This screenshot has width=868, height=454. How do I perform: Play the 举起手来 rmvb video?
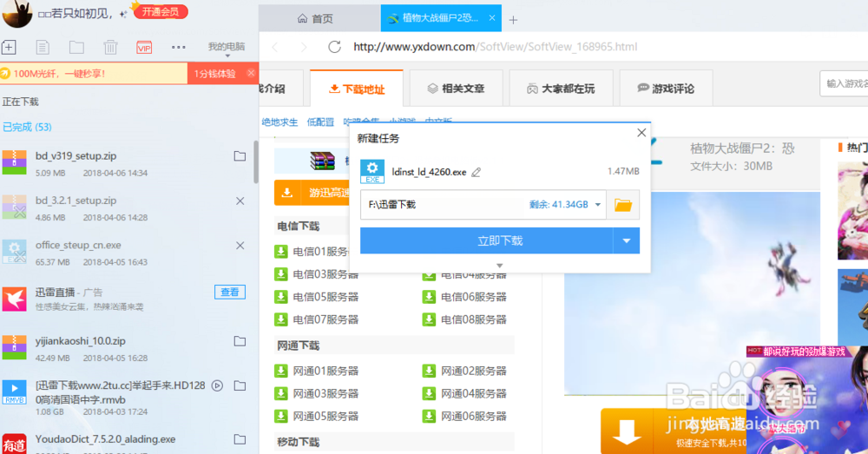coord(218,385)
